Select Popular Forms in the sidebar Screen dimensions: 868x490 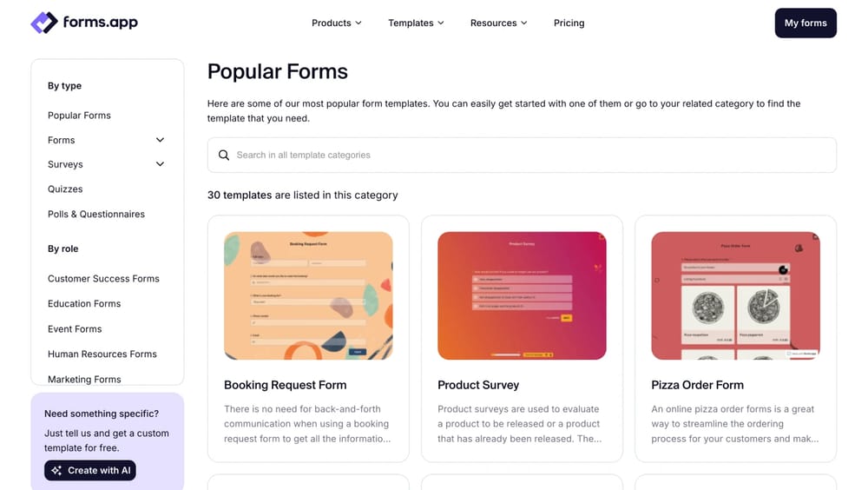[x=79, y=116]
